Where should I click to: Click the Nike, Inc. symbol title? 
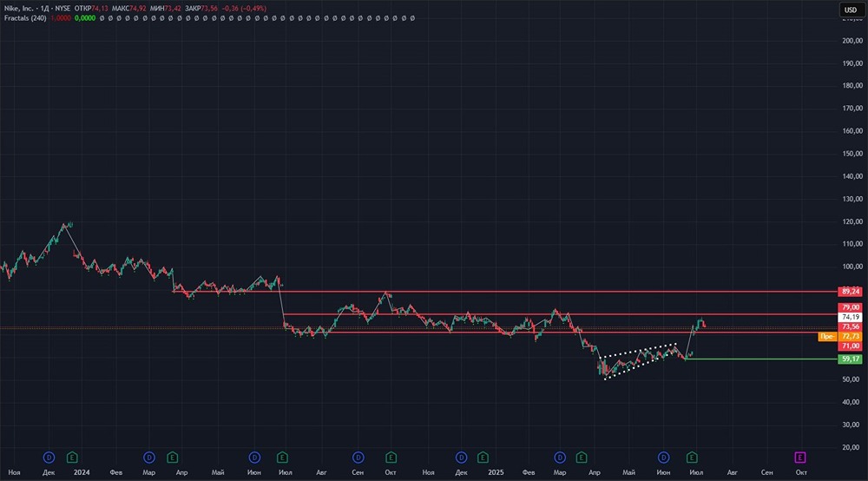tap(18, 8)
